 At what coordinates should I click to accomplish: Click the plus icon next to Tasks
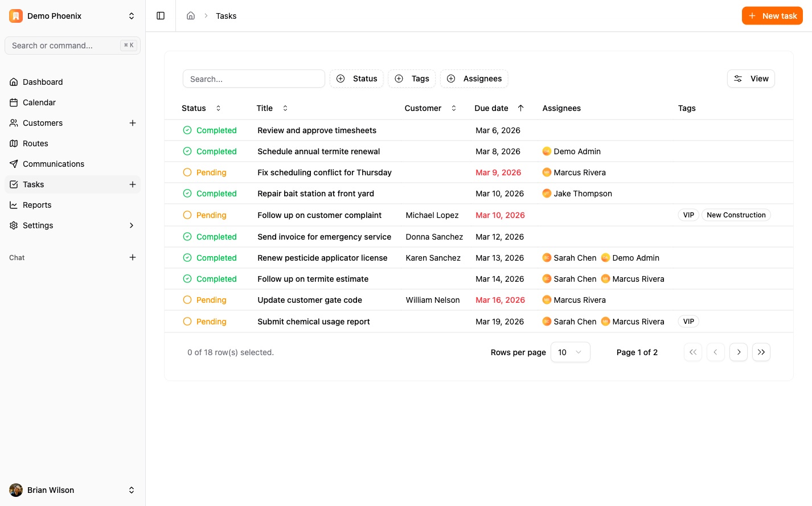tap(133, 184)
